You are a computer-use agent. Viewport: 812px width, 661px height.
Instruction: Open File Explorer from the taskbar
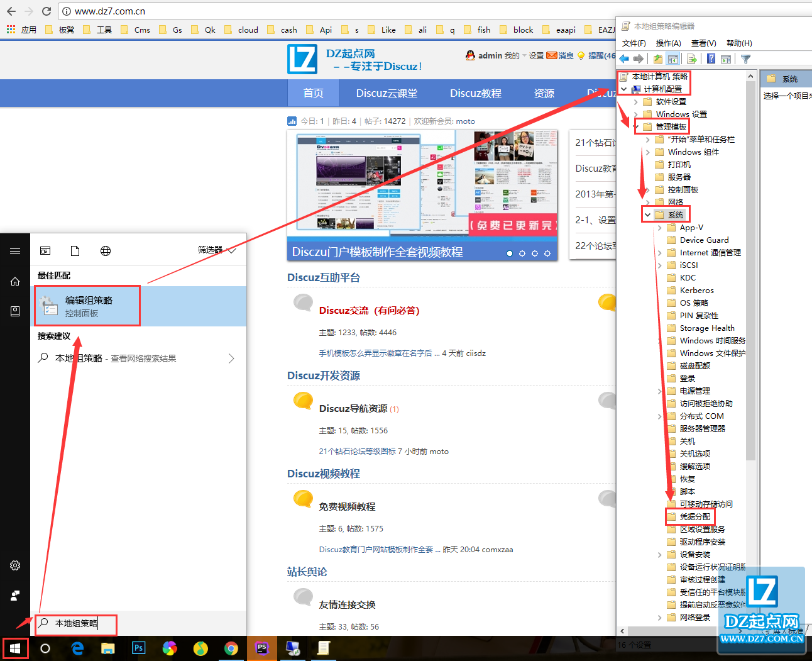click(108, 648)
